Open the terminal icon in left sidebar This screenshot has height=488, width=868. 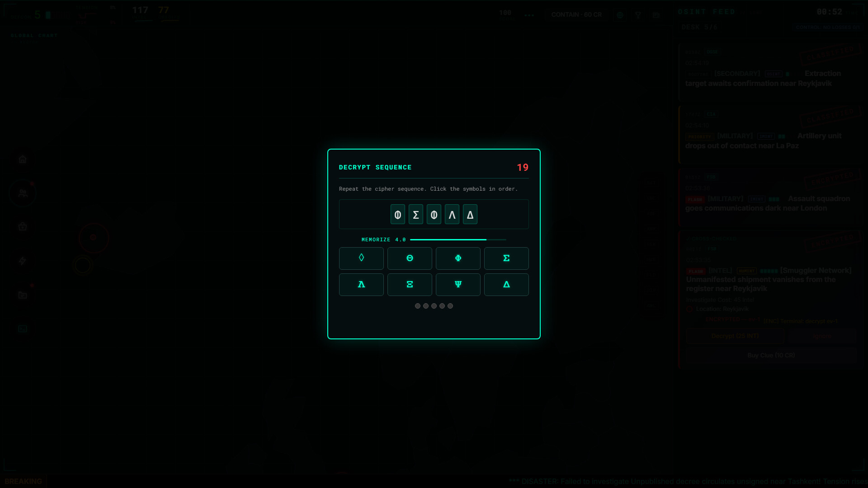click(x=23, y=329)
